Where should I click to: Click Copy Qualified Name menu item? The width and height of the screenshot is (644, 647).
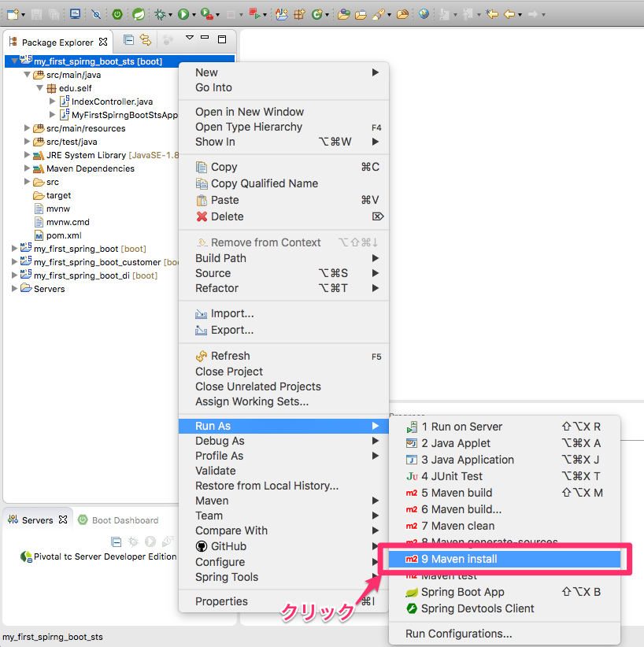(x=283, y=183)
